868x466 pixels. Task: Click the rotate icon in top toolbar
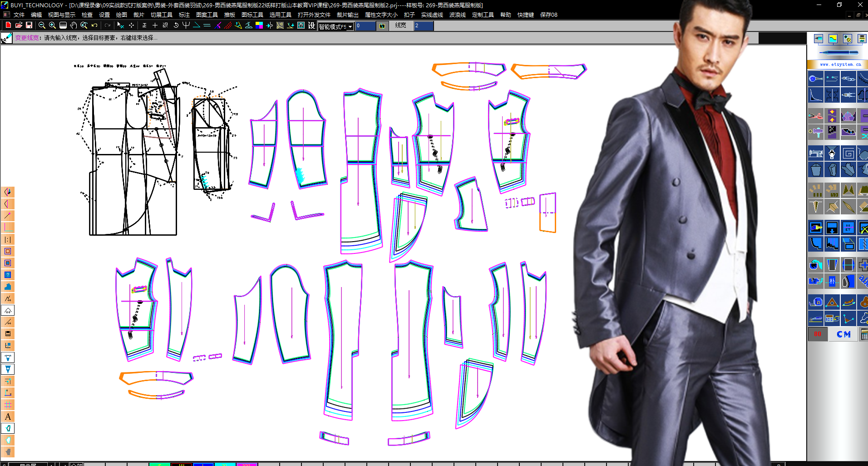coord(176,25)
